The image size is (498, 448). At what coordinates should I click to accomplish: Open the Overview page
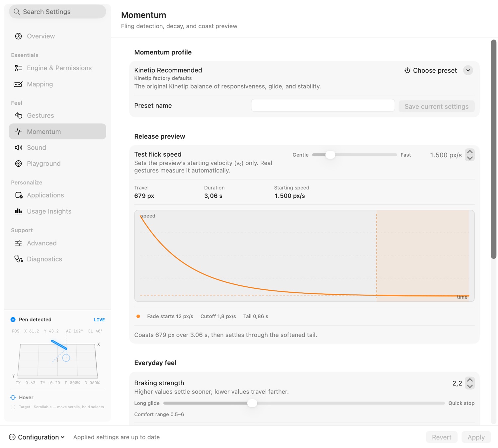57,36
